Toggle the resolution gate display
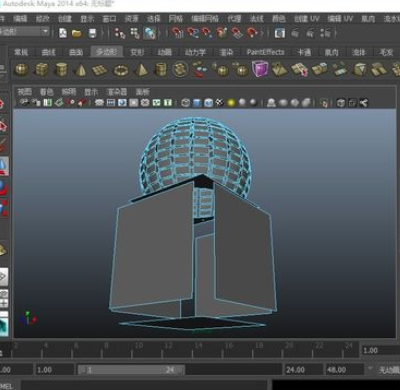400x390 pixels. pos(122,103)
